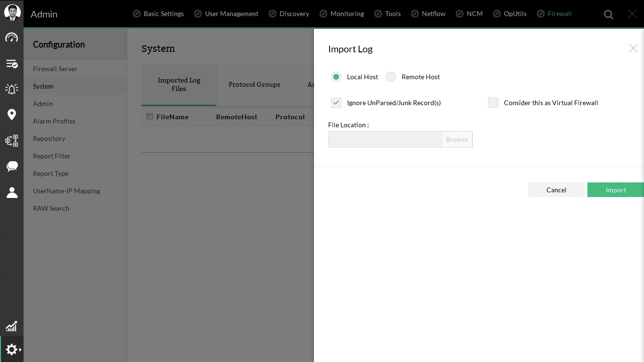The width and height of the screenshot is (644, 362).
Task: Open the Alarms siren sidebar icon
Action: [x=12, y=89]
